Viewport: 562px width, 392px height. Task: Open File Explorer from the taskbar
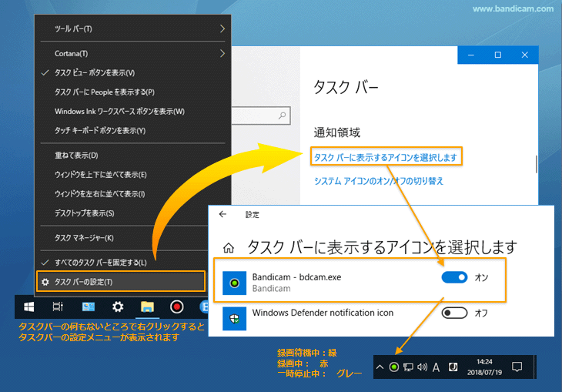(147, 307)
